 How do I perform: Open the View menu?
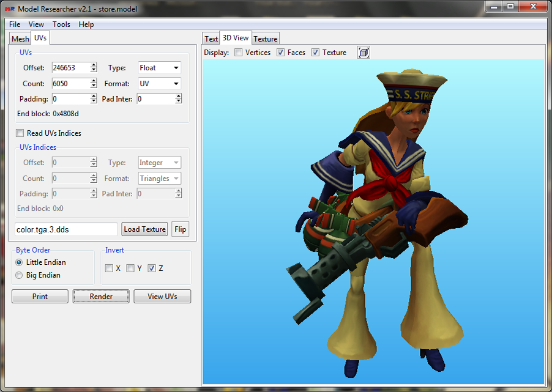(x=36, y=24)
